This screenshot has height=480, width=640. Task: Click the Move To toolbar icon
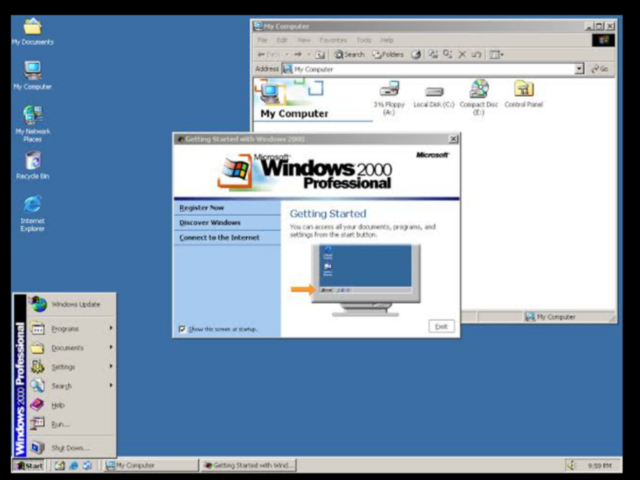[433, 54]
